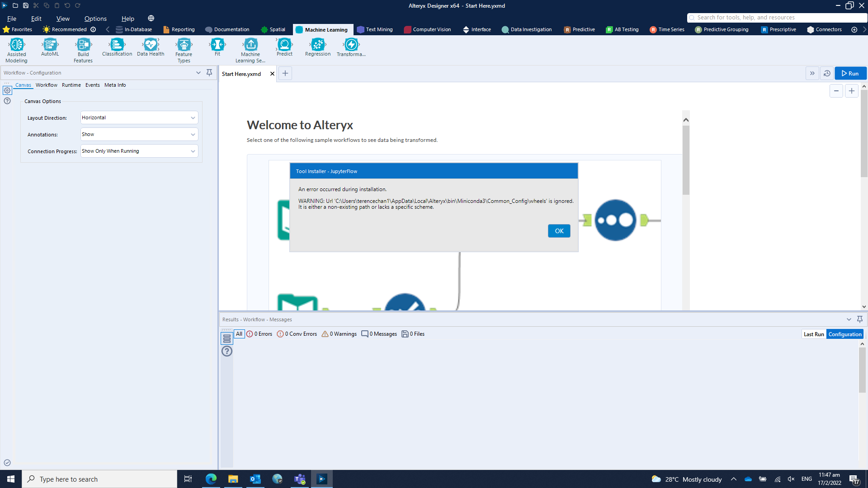Click the zoom out canvas control

(x=836, y=90)
